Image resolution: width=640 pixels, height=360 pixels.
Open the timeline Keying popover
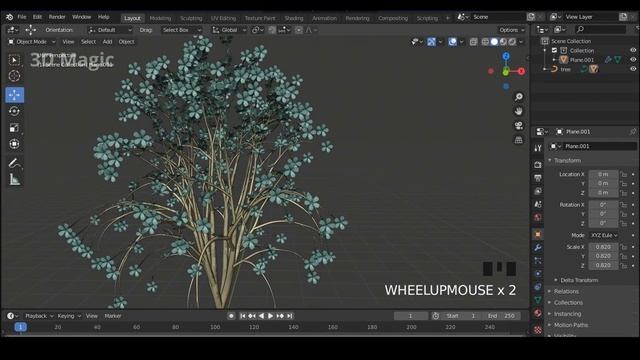[69, 316]
